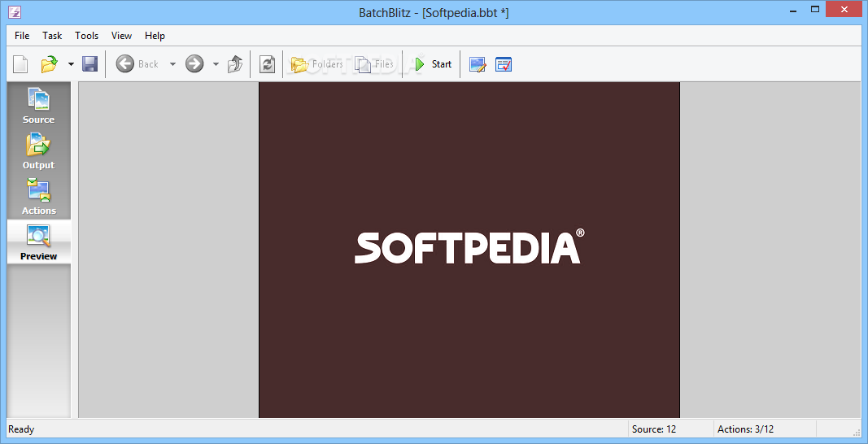
Task: Switch to the Output panel
Action: coord(39,150)
